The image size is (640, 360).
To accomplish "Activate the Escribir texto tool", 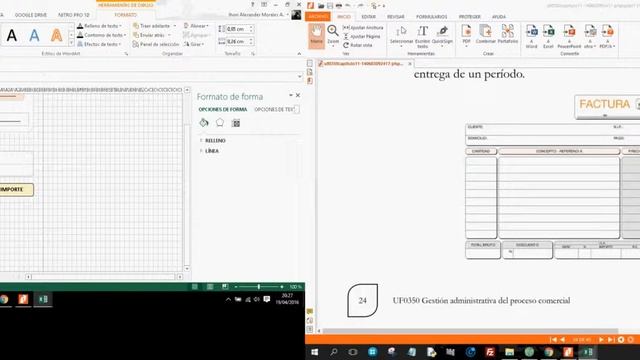I will 422,37.
